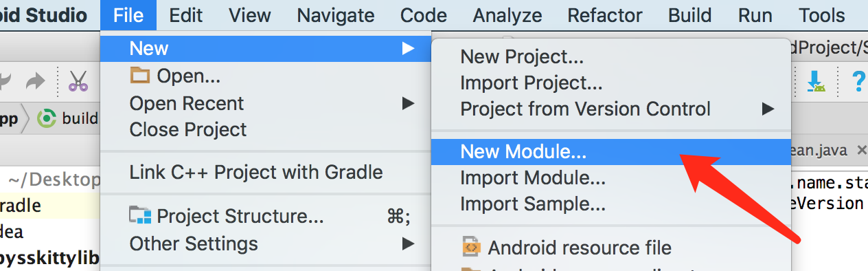Viewport: 868px width, 271px height.
Task: Click the help question mark icon
Action: point(858,81)
